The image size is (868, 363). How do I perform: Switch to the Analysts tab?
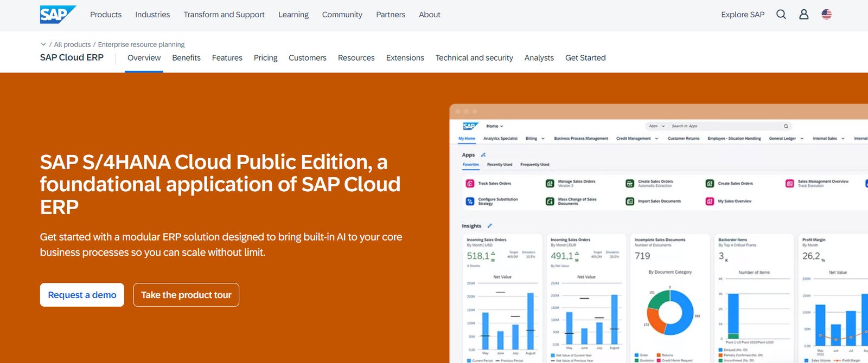coord(539,58)
